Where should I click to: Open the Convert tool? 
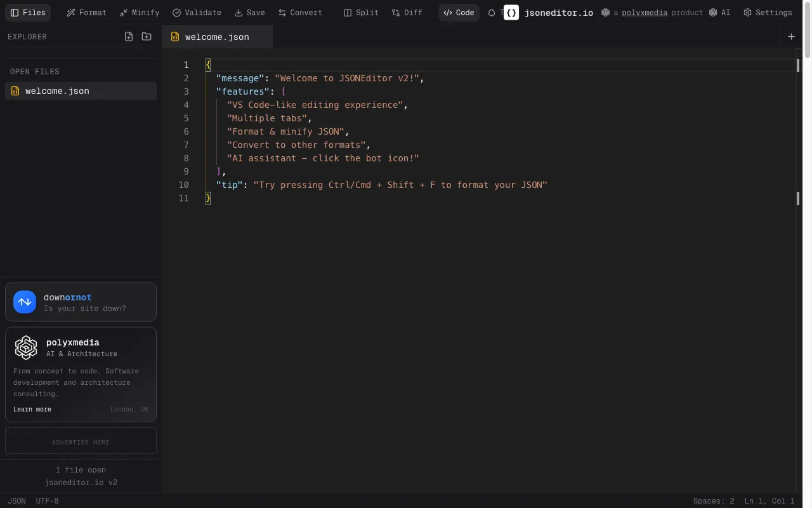(300, 13)
